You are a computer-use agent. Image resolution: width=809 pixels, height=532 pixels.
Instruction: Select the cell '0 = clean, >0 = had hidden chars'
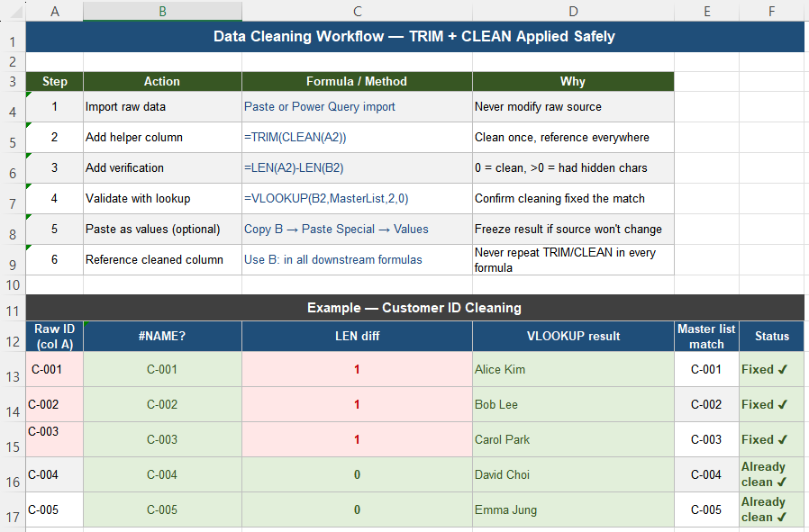click(573, 168)
